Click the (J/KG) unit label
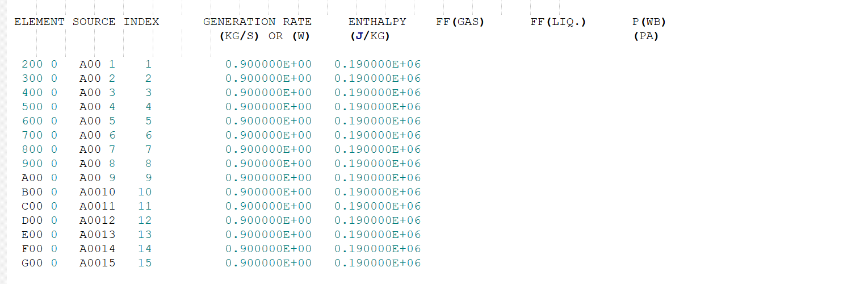This screenshot has width=868, height=284. (370, 36)
